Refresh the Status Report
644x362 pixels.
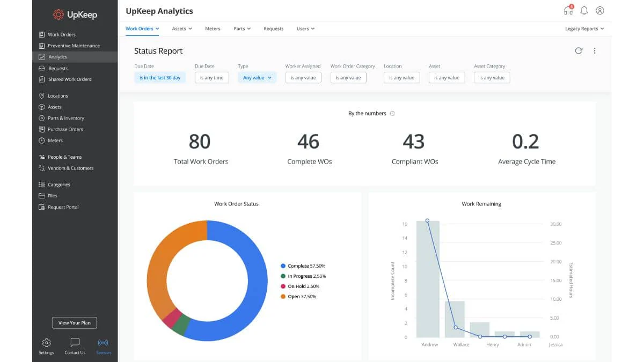coord(579,51)
